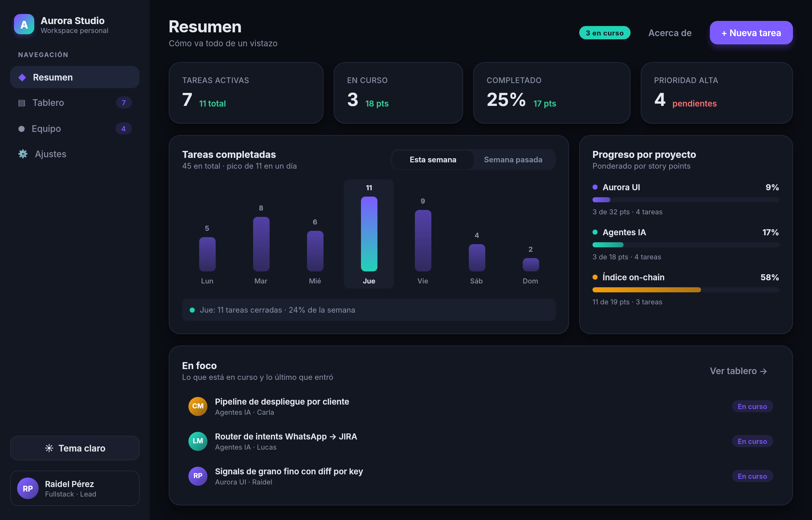812x520 pixels.
Task: Select the Dom bar in chart
Action: [531, 265]
